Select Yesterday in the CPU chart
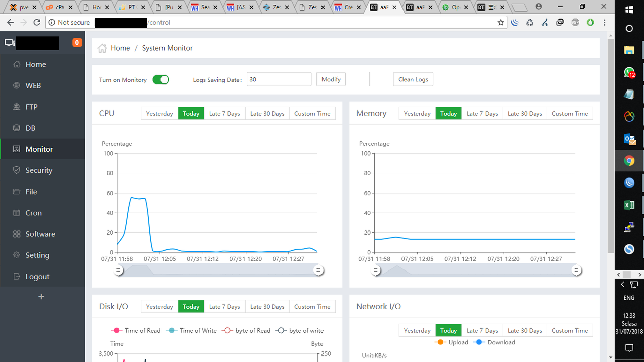 159,114
